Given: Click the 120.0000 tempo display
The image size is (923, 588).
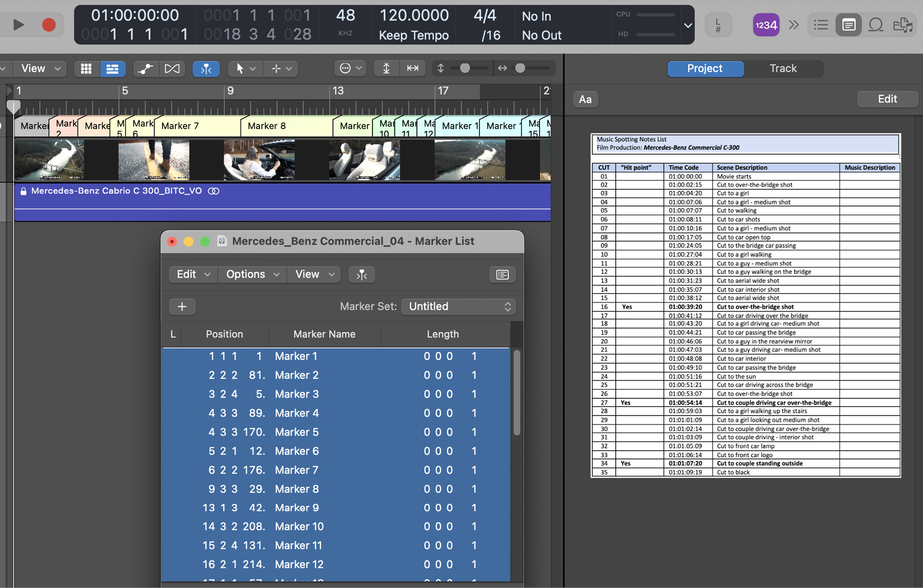Looking at the screenshot, I should (x=414, y=15).
